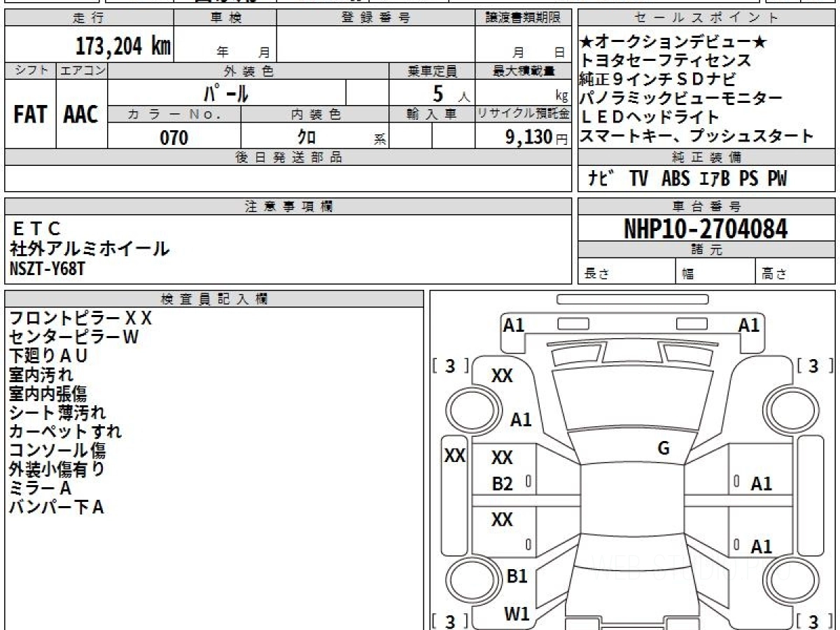
Task: Click the mileage value 173,204 km
Action: [122, 47]
